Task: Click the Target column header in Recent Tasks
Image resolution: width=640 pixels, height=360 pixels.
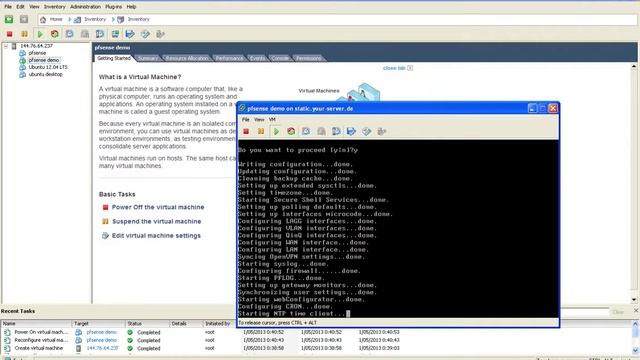Action: [98, 324]
